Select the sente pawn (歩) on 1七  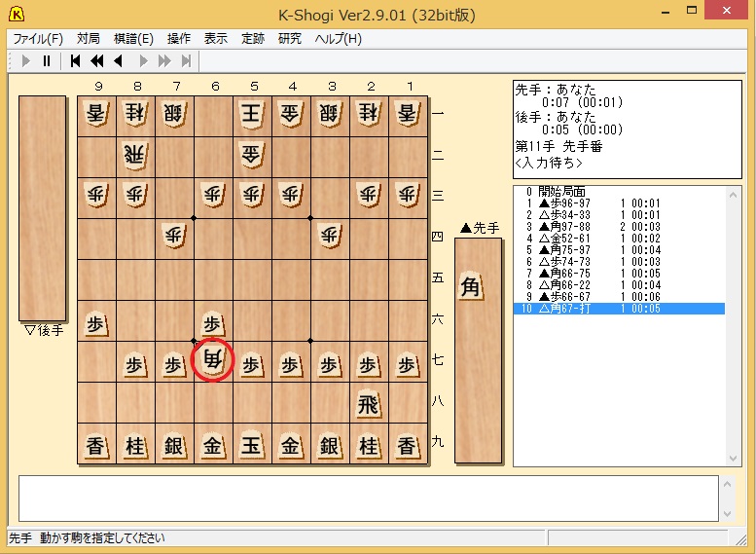[x=408, y=365]
